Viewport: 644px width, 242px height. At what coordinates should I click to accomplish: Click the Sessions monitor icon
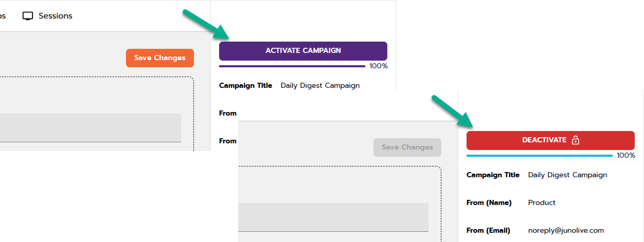[x=28, y=16]
